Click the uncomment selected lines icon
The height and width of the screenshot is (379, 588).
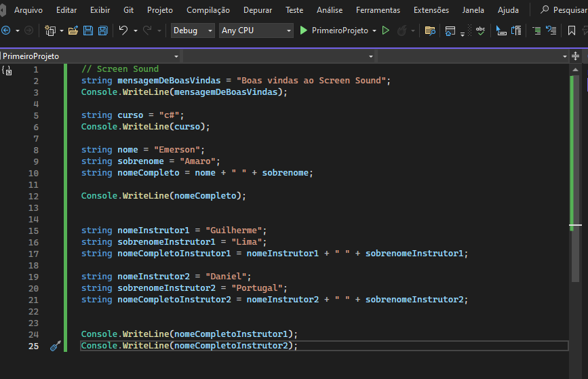pyautogui.click(x=551, y=31)
